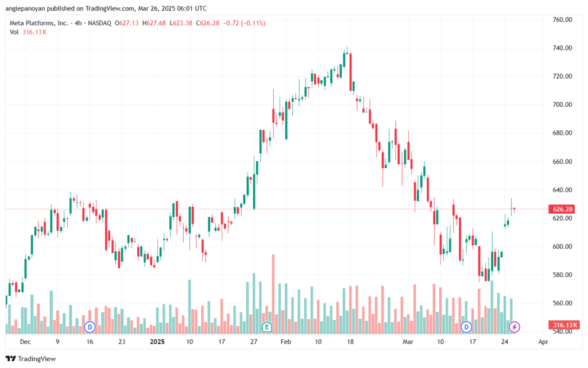Click the Dec label on time axis

pyautogui.click(x=25, y=342)
